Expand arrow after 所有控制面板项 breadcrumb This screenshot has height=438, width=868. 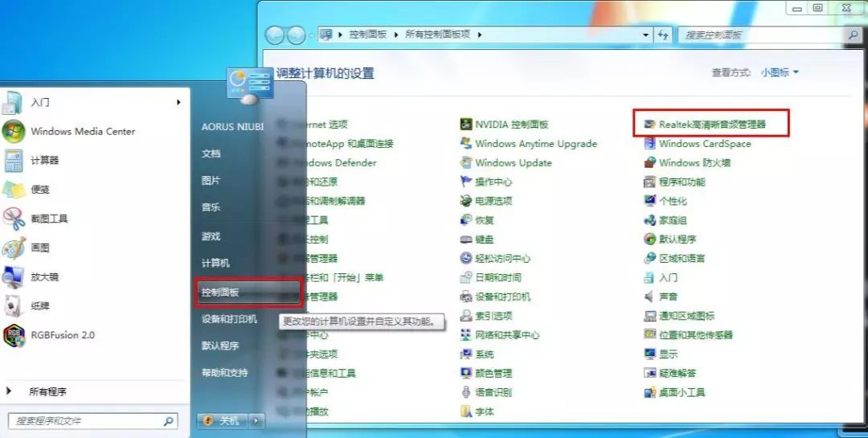pyautogui.click(x=479, y=35)
